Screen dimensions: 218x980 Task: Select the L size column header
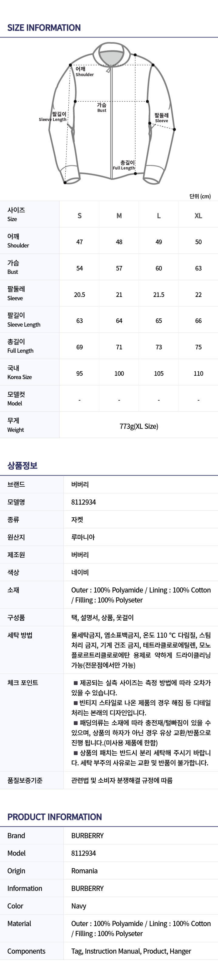(x=158, y=216)
